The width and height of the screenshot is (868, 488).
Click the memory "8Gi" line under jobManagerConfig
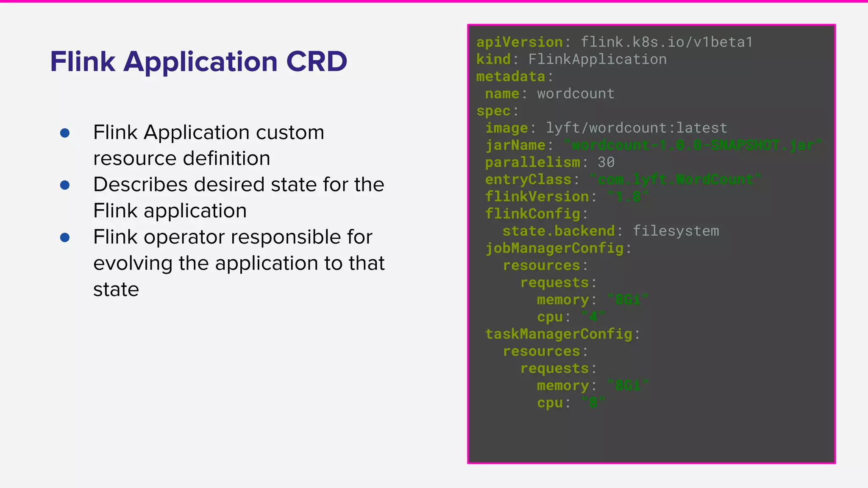coord(593,300)
